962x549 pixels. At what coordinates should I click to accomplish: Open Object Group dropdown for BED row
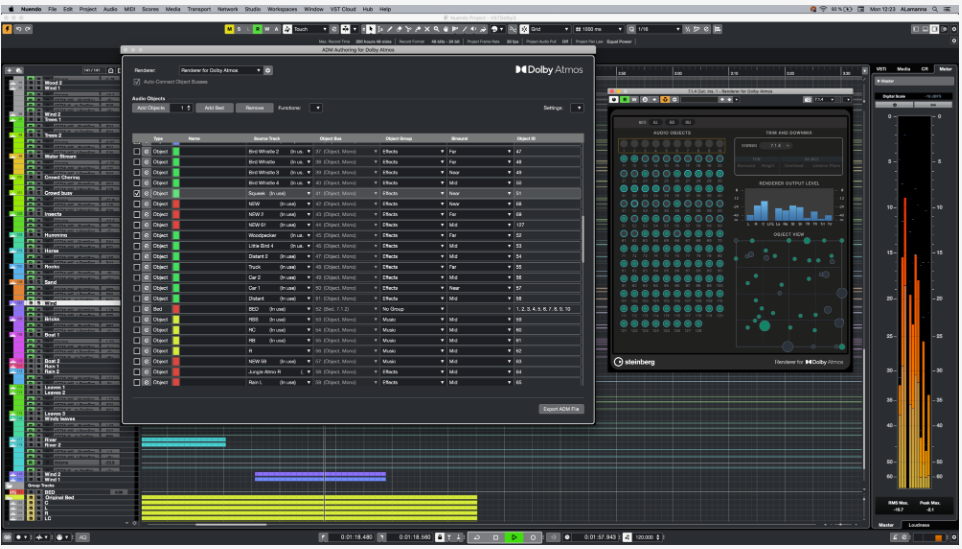(x=413, y=309)
